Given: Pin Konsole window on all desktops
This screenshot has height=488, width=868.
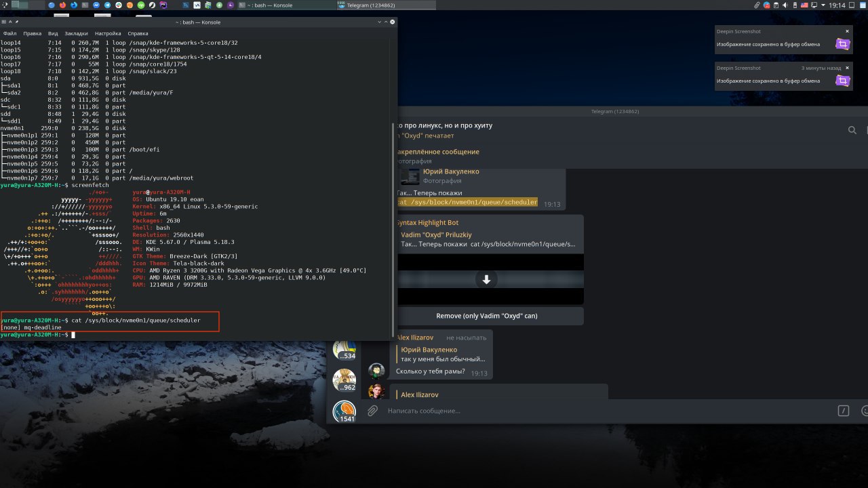Looking at the screenshot, I should [17, 22].
